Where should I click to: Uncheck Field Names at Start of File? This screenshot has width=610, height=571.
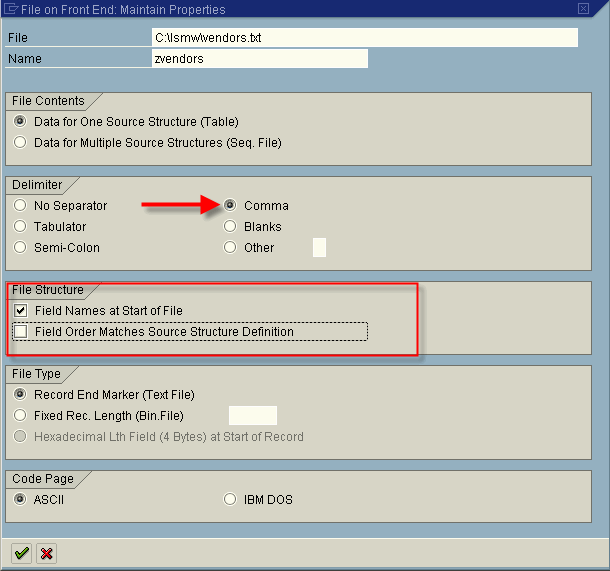[21, 311]
